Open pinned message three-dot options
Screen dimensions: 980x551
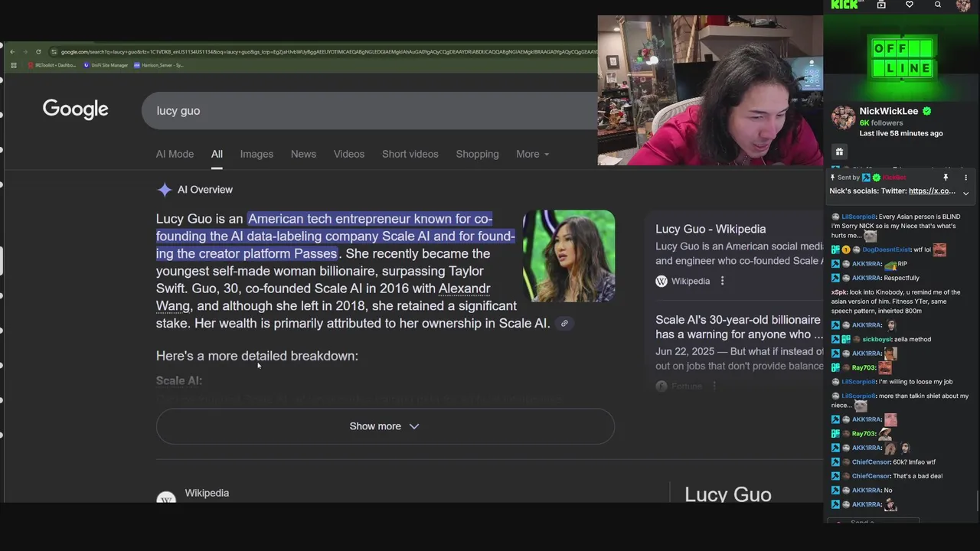click(965, 178)
